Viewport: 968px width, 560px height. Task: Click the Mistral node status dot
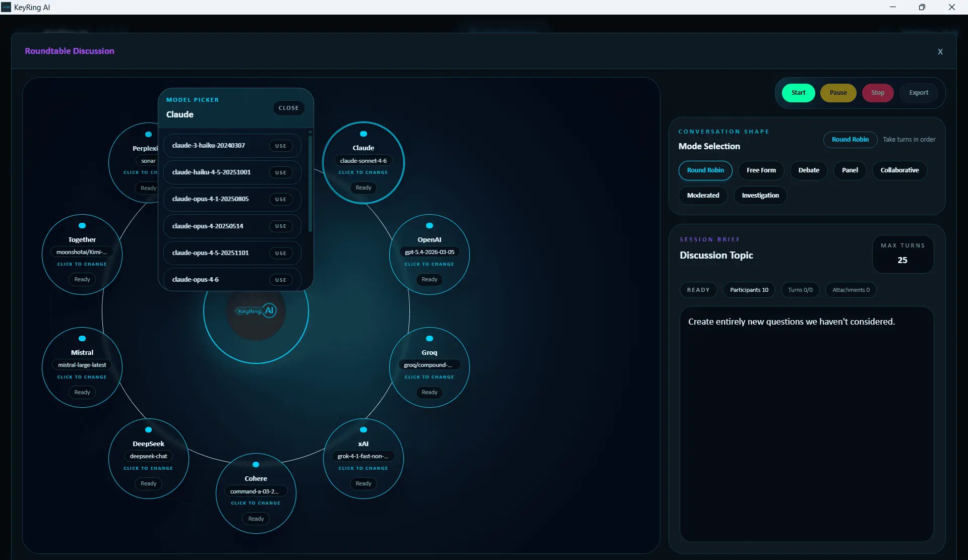click(82, 339)
